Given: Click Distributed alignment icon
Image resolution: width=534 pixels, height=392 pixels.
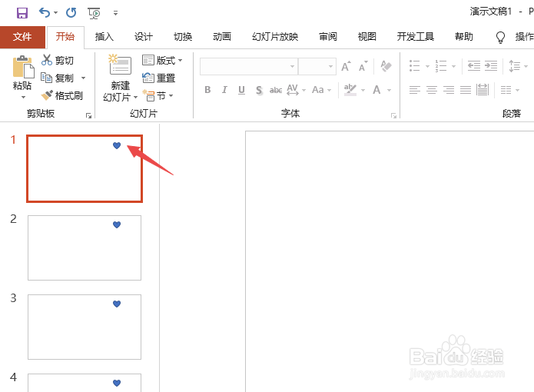Looking at the screenshot, I should 483,90.
